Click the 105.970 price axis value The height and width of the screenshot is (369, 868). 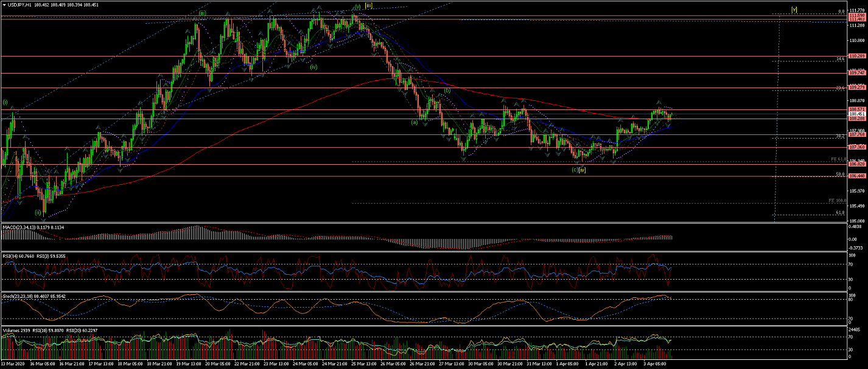point(857,191)
